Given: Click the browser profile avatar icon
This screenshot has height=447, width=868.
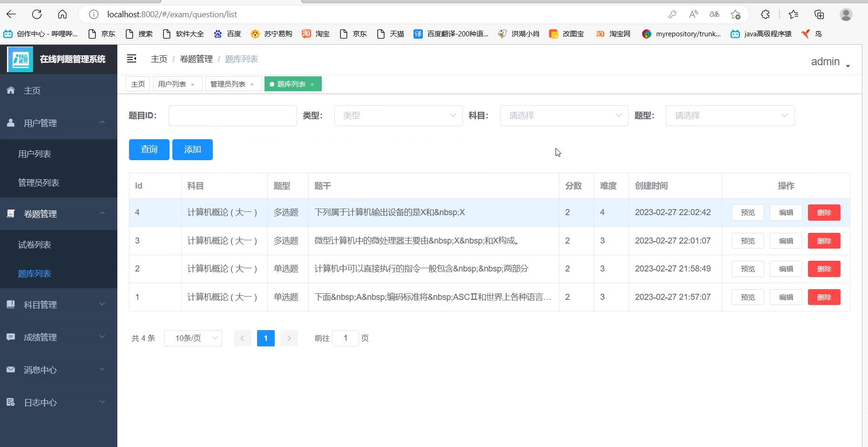Looking at the screenshot, I should click(x=846, y=14).
